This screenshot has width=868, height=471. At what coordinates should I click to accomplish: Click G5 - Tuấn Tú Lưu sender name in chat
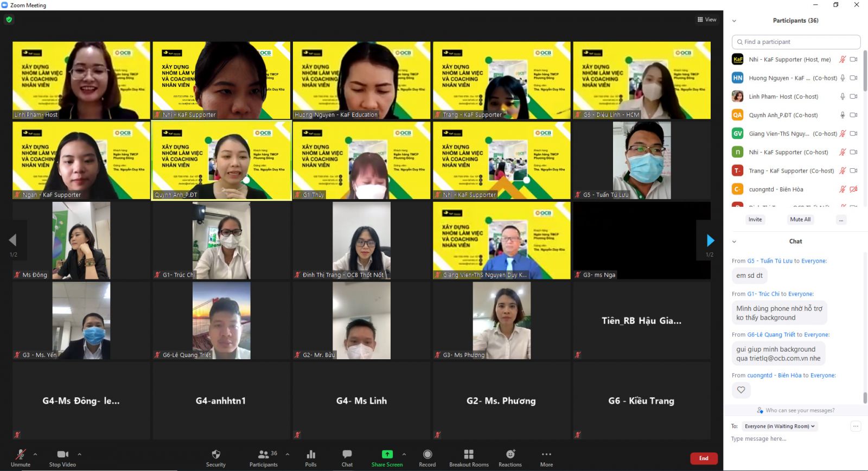pyautogui.click(x=770, y=261)
